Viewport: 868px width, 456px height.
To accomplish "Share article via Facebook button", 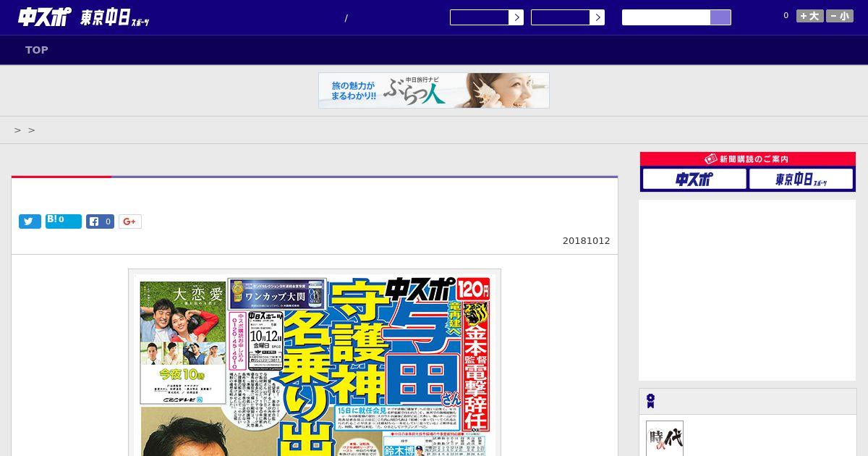I will (101, 221).
